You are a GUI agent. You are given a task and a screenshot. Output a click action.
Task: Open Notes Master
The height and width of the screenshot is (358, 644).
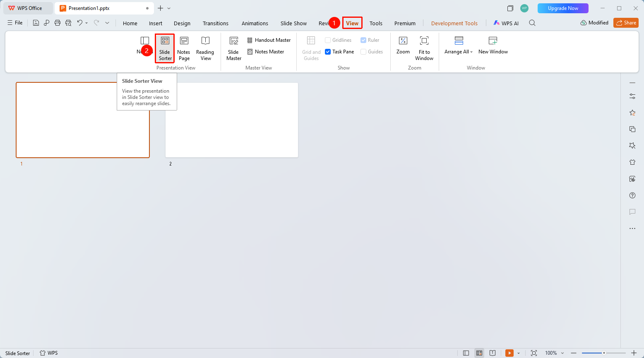(x=266, y=52)
